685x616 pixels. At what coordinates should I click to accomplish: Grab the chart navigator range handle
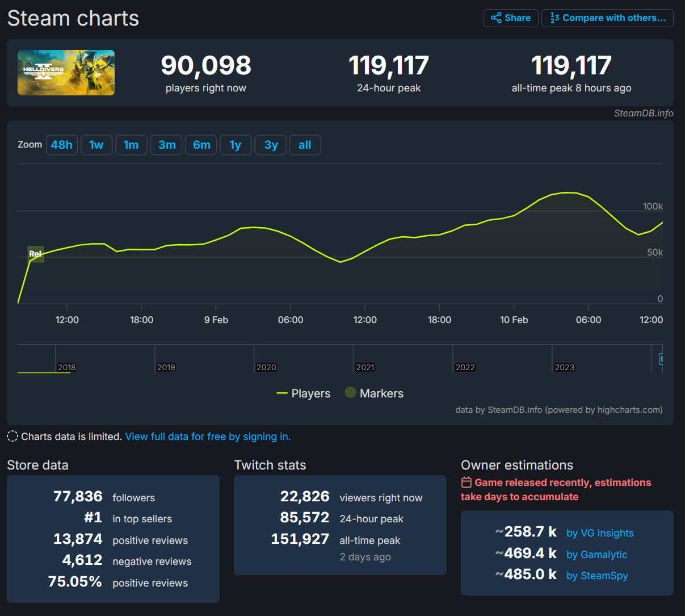[661, 359]
